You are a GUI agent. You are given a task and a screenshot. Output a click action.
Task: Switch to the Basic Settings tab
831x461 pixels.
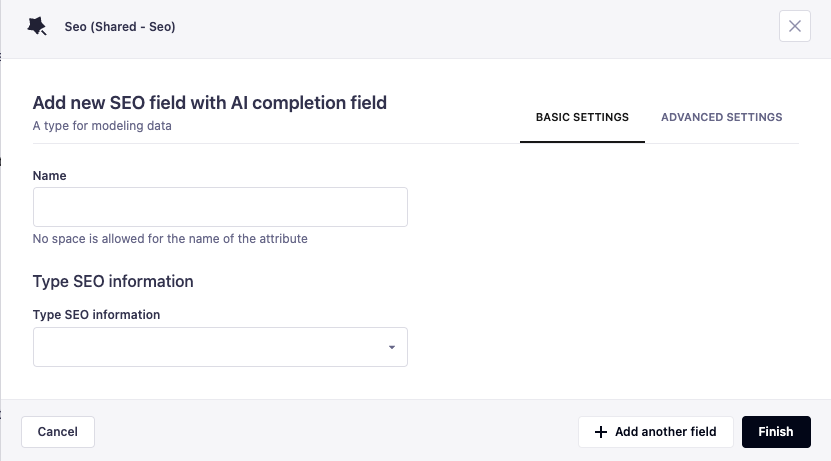coord(582,117)
